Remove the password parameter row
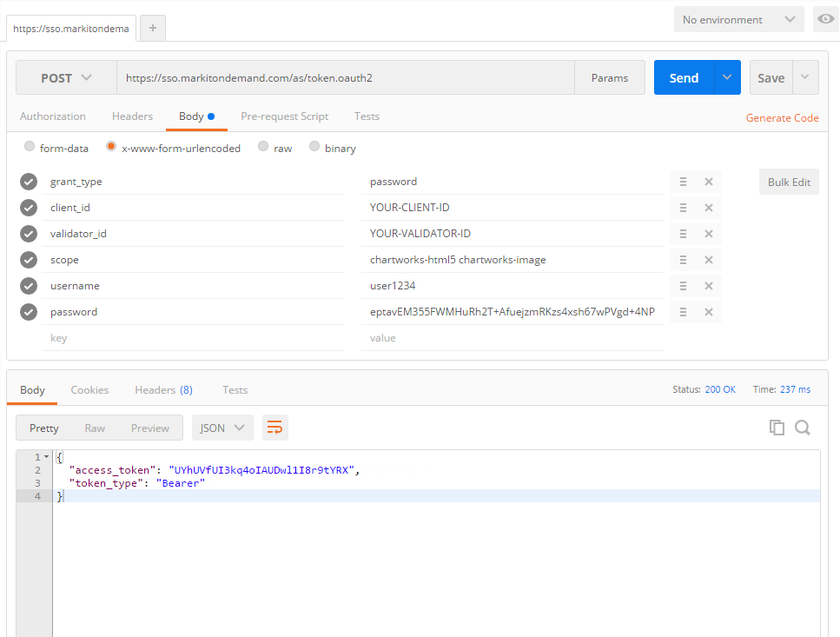The height and width of the screenshot is (637, 840). tap(709, 312)
